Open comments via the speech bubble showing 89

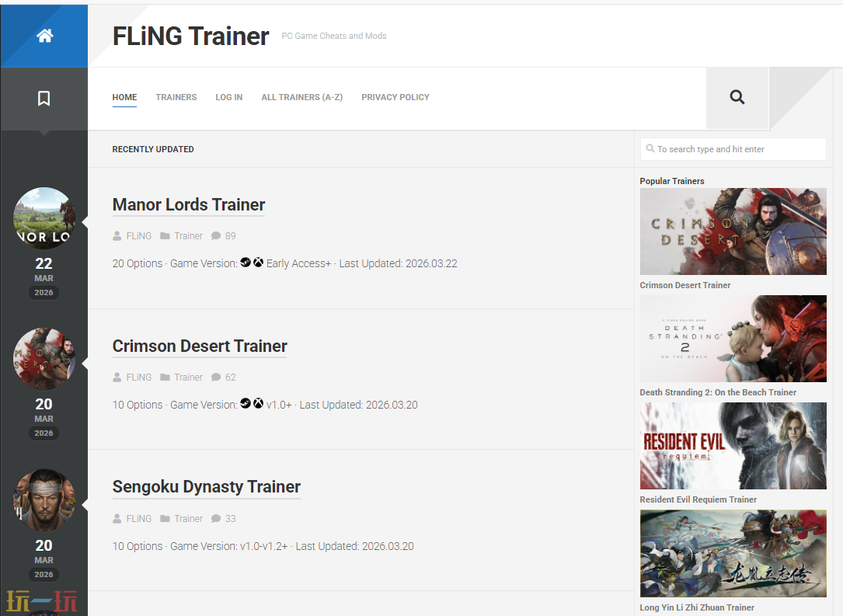217,235
